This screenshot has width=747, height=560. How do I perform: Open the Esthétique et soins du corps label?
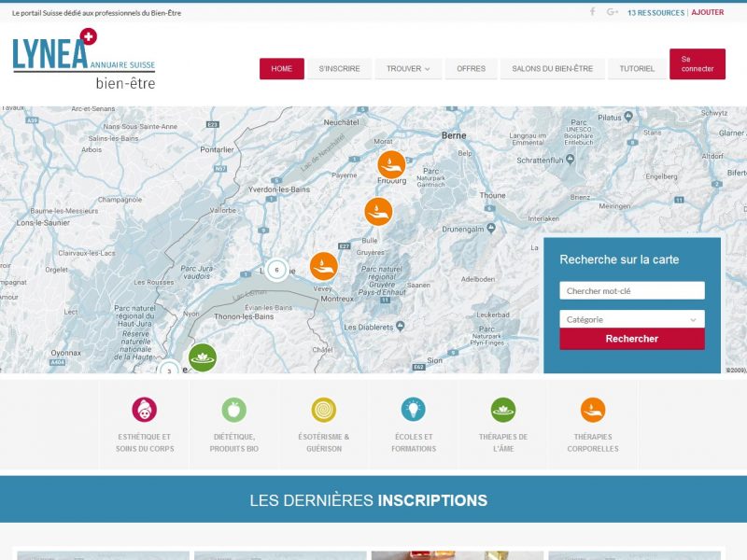pos(145,442)
